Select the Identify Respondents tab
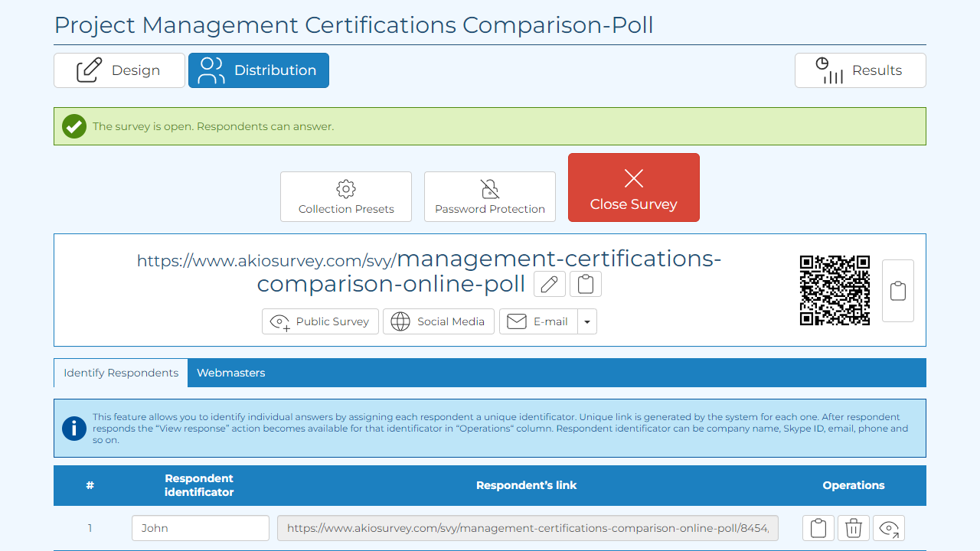The width and height of the screenshot is (980, 551). click(121, 373)
